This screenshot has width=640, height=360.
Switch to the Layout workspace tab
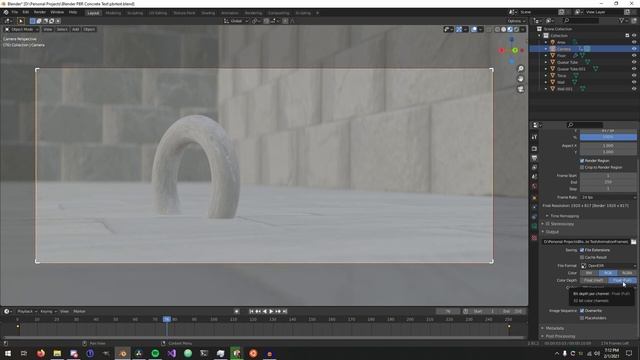pos(93,13)
